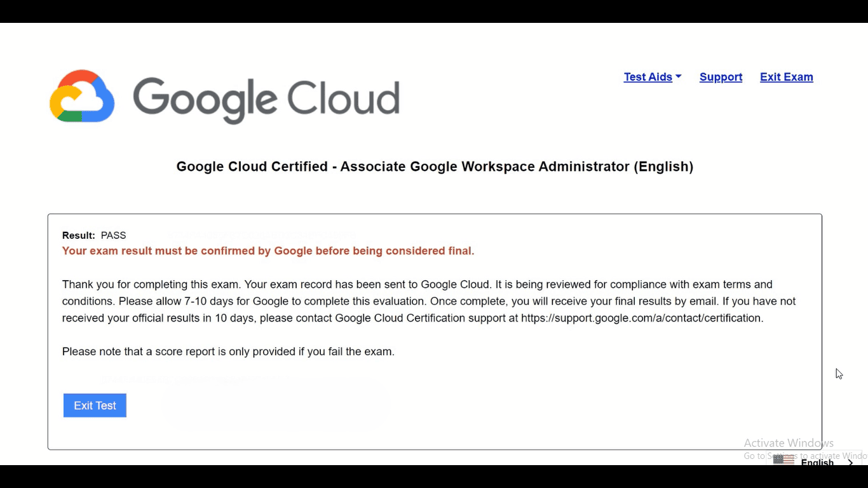Open the Test Aids dropdown menu

tap(648, 77)
